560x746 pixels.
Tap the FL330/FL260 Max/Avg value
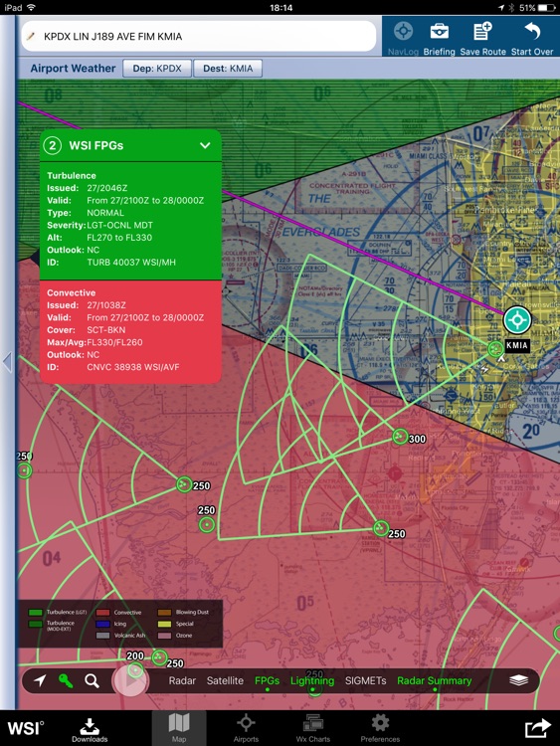pos(114,342)
